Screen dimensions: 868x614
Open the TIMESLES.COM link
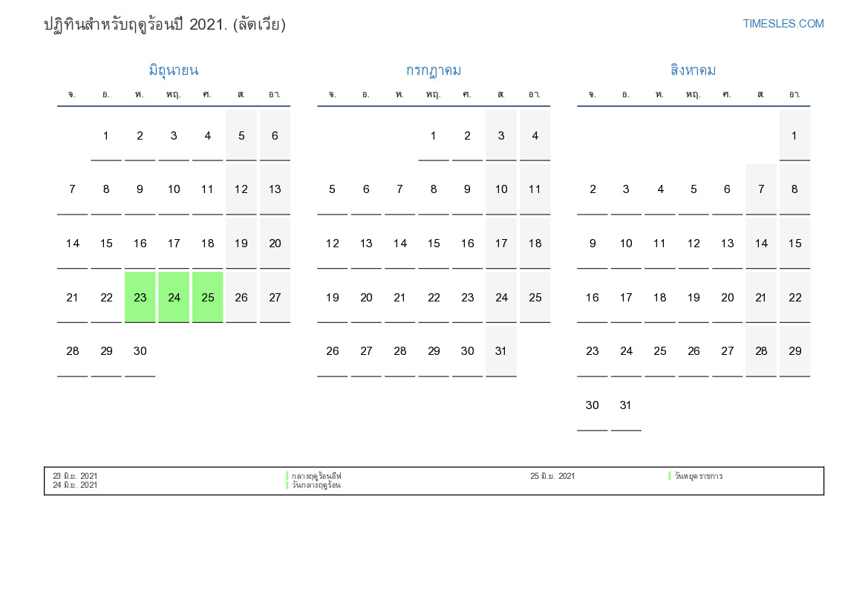[x=783, y=24]
